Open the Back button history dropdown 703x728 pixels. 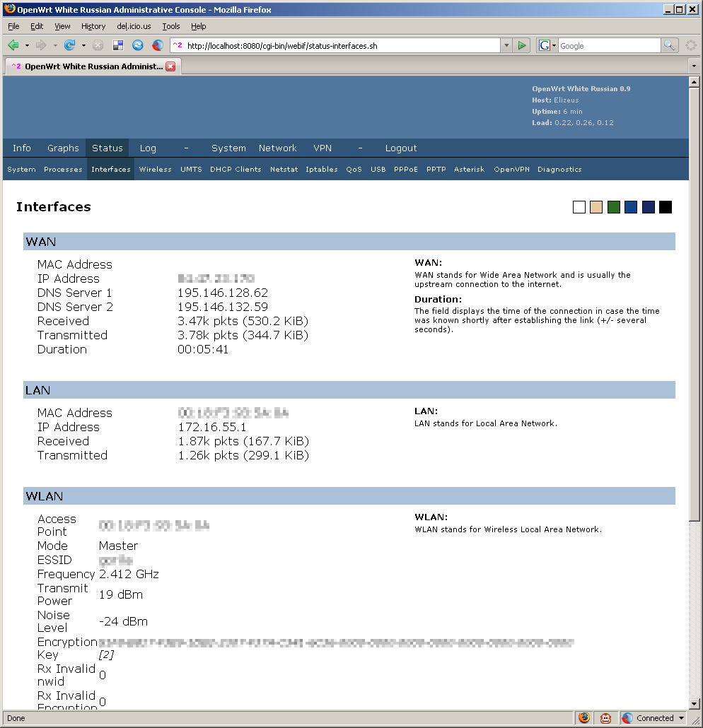click(x=27, y=45)
